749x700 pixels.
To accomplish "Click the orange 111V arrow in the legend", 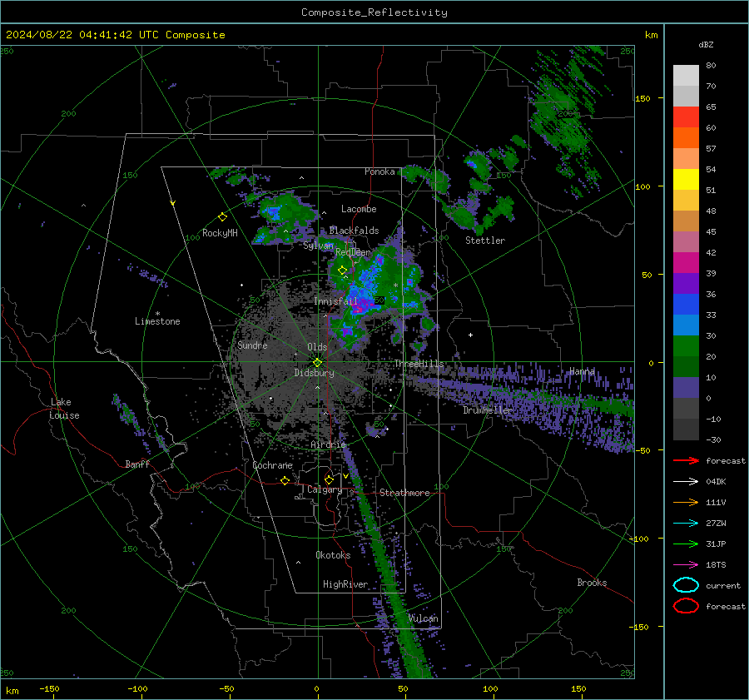I will 686,502.
